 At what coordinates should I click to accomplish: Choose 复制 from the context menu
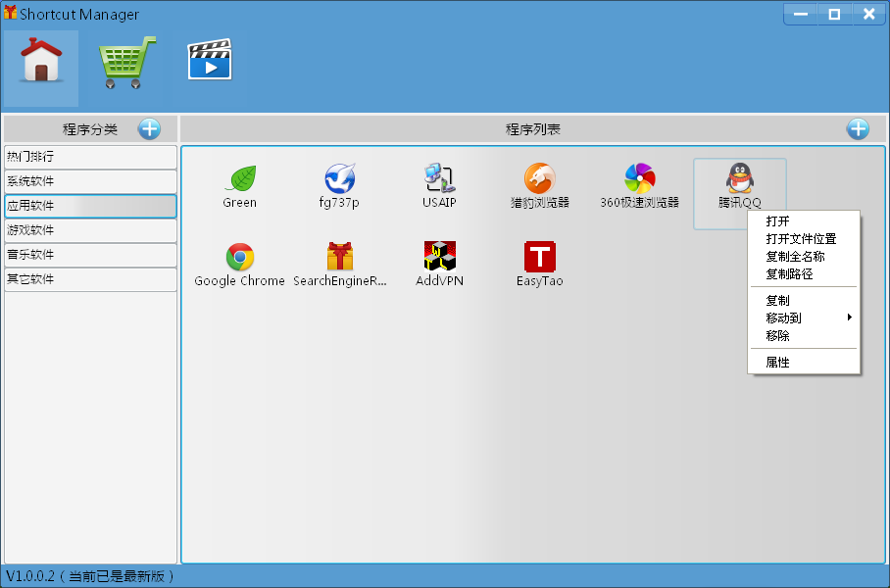[804, 300]
